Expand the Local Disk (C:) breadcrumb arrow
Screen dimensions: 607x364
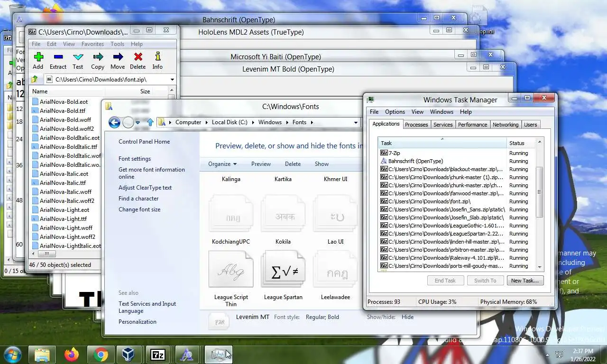point(253,122)
